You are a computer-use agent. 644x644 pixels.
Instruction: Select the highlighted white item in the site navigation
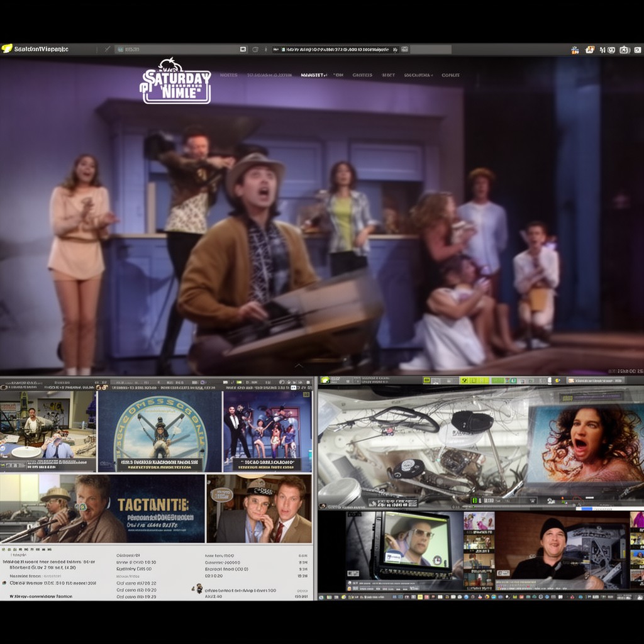pos(313,75)
